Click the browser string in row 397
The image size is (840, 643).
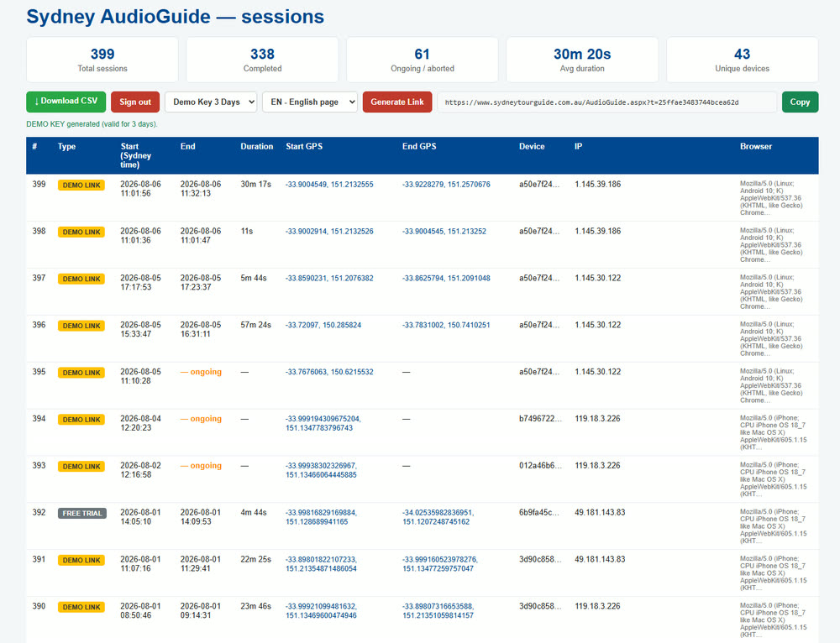click(771, 292)
